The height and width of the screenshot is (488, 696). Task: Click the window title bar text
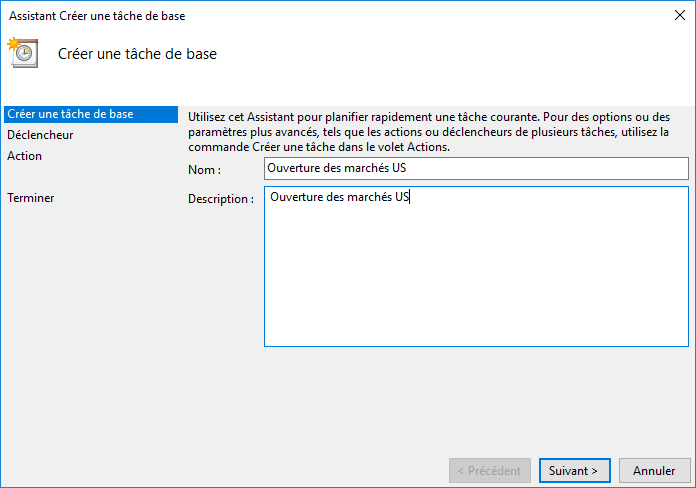97,16
